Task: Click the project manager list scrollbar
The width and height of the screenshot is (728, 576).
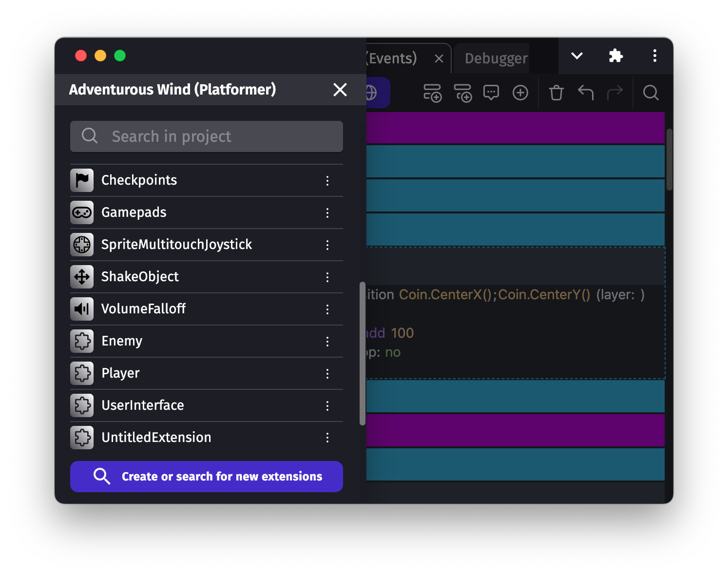Action: tap(362, 353)
